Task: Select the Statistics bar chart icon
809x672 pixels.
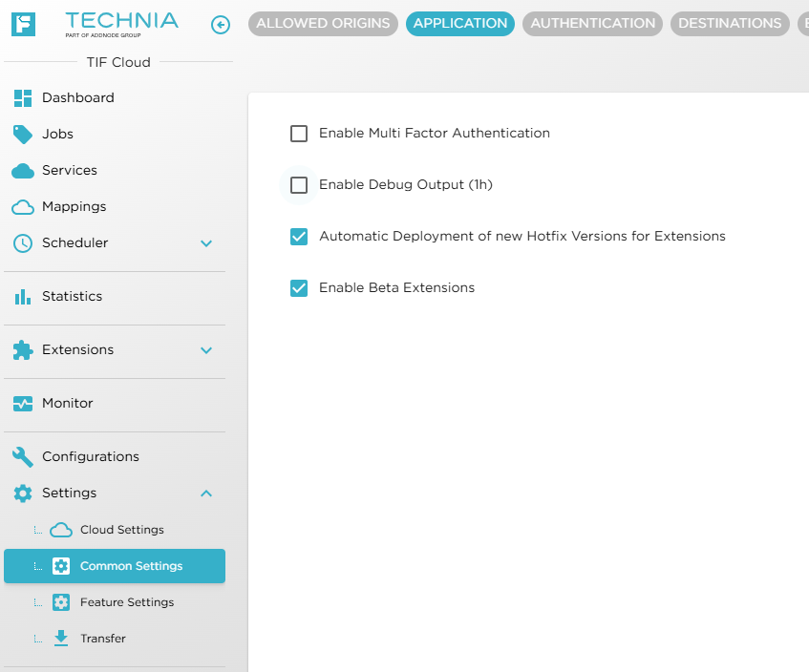Action: click(21, 296)
